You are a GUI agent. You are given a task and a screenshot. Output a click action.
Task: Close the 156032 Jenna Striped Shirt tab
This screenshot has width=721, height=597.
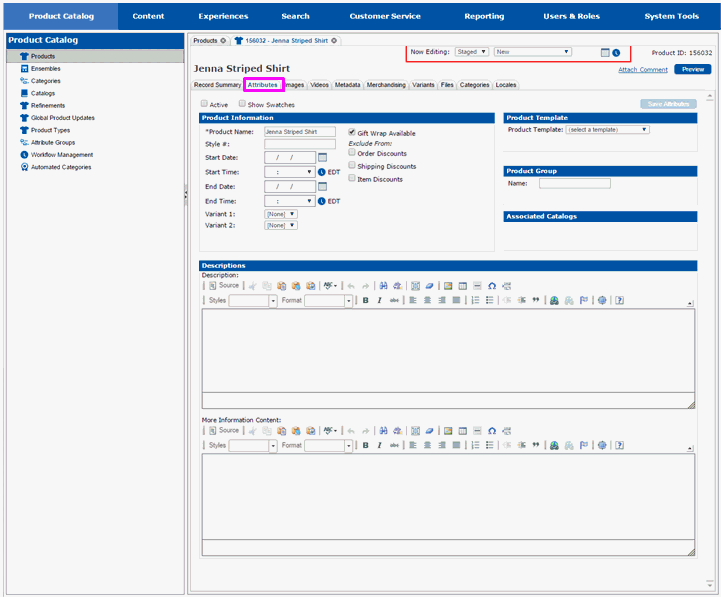pos(334,41)
